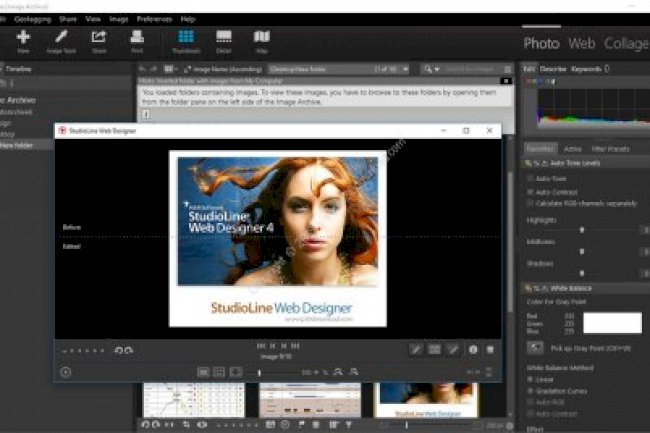The image size is (650, 433).
Task: Adjust the Highlights slider handle
Action: (582, 230)
